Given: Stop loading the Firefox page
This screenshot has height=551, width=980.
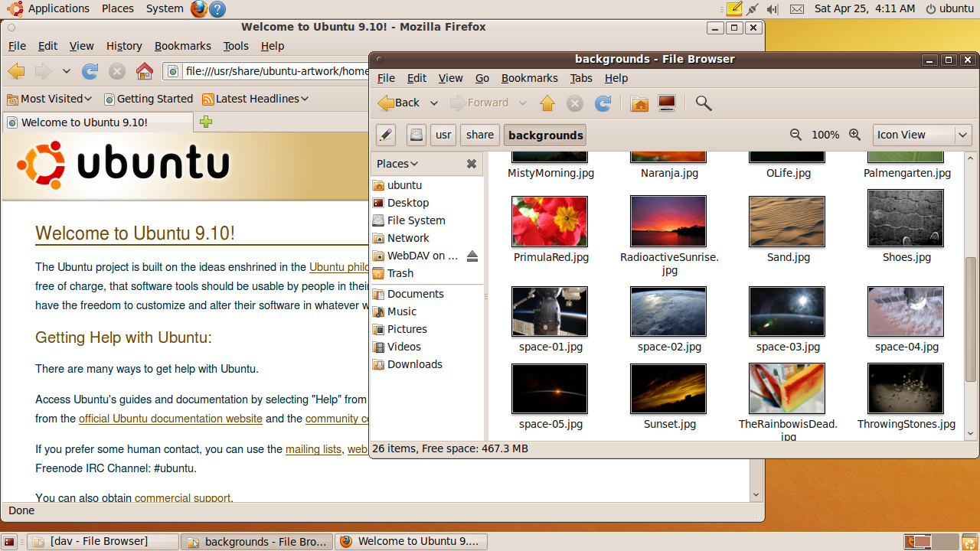Looking at the screenshot, I should tap(116, 71).
